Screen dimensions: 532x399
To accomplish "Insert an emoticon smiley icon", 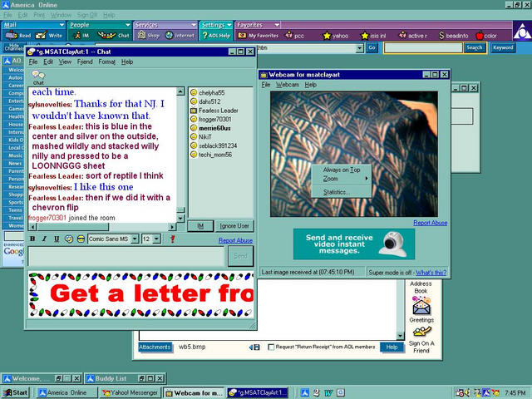I will coord(81,239).
